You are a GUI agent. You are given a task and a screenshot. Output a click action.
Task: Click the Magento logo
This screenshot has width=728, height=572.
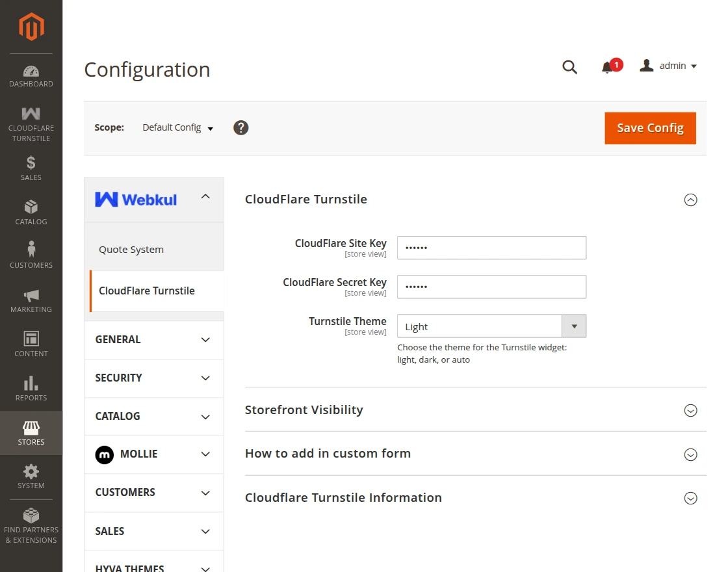pyautogui.click(x=31, y=26)
